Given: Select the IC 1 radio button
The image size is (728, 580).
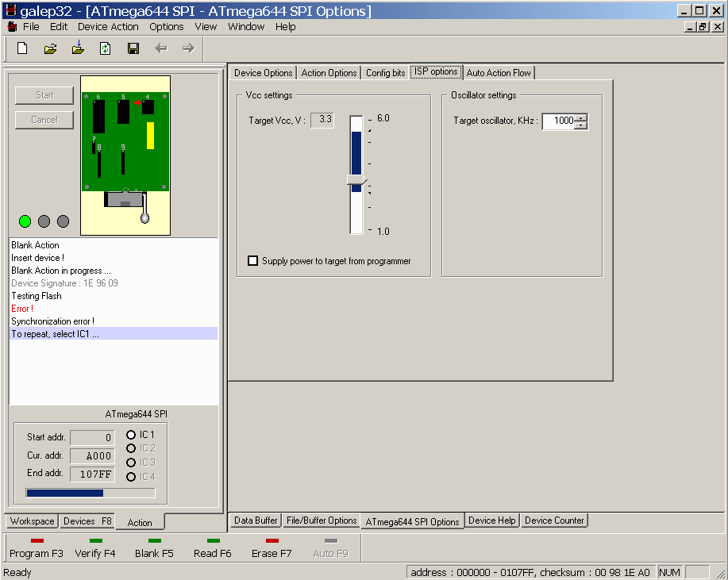Looking at the screenshot, I should [x=131, y=435].
